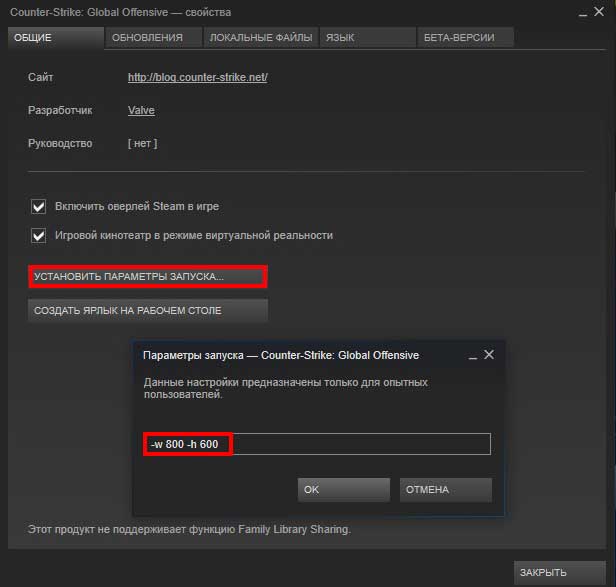This screenshot has width=616, height=587.
Task: Click the properties window title text
Action: (121, 12)
